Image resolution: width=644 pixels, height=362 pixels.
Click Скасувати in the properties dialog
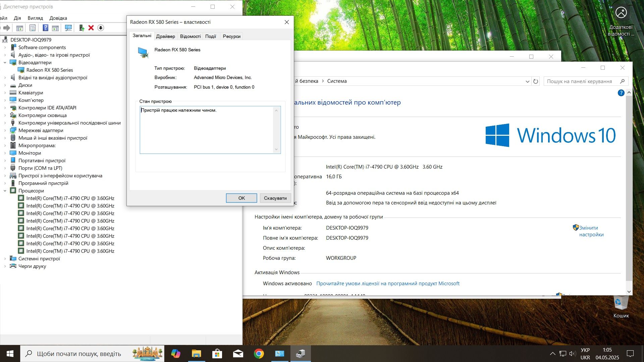click(275, 198)
